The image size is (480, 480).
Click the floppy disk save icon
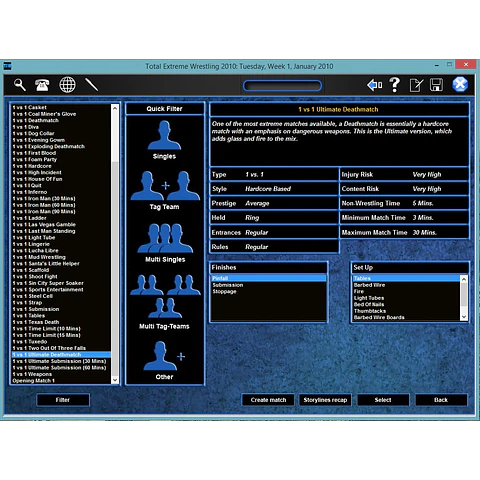[x=436, y=85]
